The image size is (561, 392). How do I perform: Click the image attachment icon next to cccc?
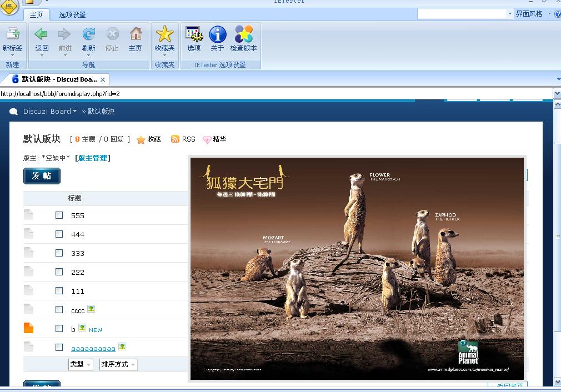coord(91,309)
